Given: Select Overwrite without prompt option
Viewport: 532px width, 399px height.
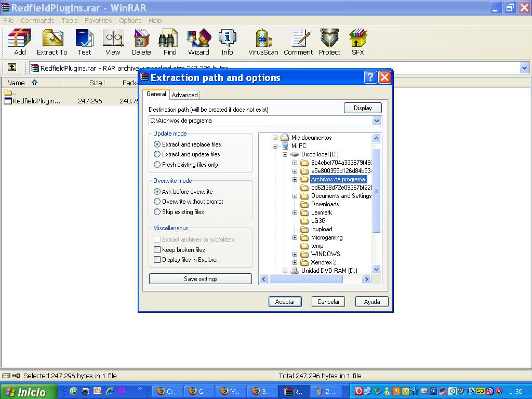Looking at the screenshot, I should click(x=188, y=202).
